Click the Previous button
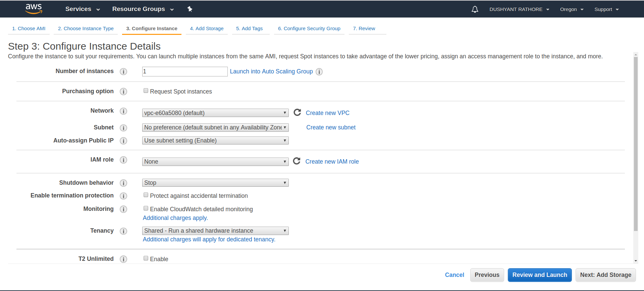The image size is (644, 291). [487, 275]
